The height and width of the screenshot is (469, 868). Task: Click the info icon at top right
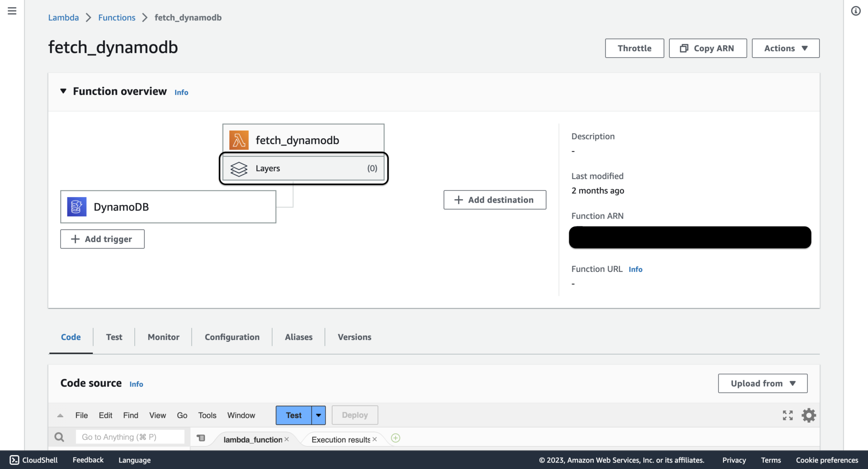(856, 11)
